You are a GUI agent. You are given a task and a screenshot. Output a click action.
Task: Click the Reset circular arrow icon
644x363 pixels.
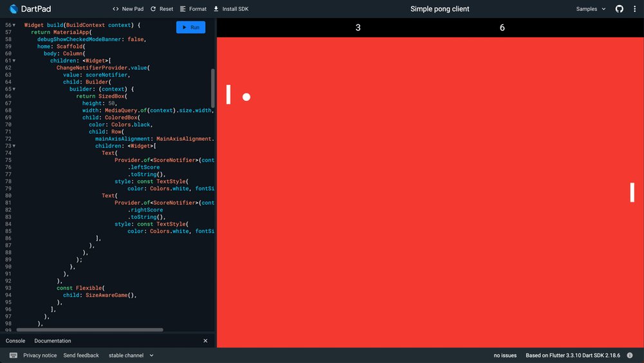153,8
